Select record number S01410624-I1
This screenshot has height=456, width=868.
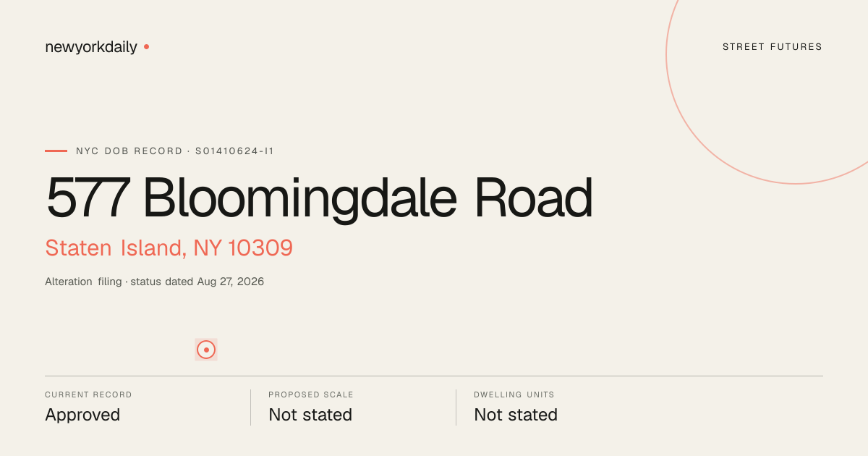[x=234, y=151]
